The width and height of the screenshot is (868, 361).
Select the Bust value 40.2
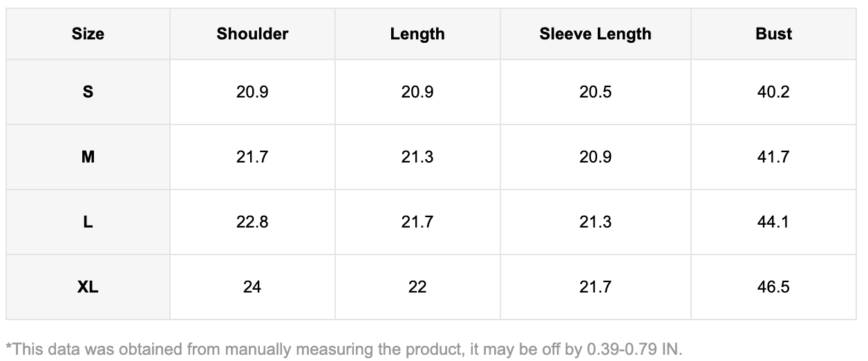(773, 92)
